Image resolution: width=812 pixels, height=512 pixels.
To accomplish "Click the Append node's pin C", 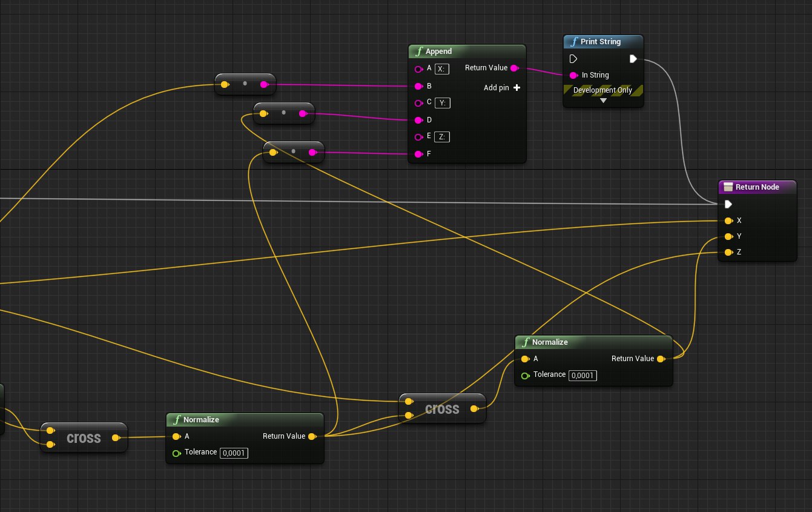I will [418, 103].
